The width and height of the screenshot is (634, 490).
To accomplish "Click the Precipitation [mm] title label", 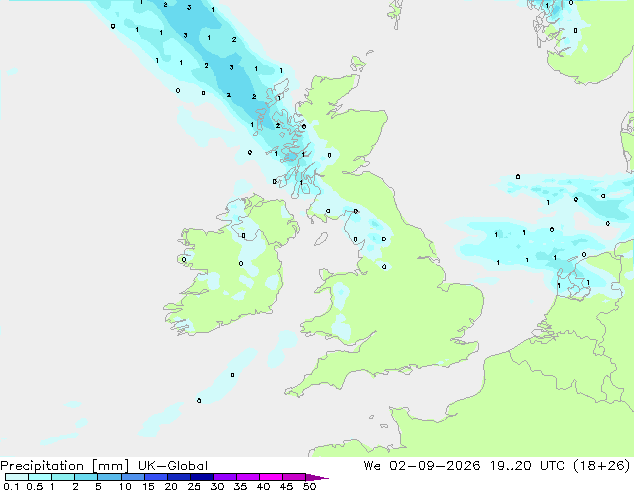I will coord(65,466).
